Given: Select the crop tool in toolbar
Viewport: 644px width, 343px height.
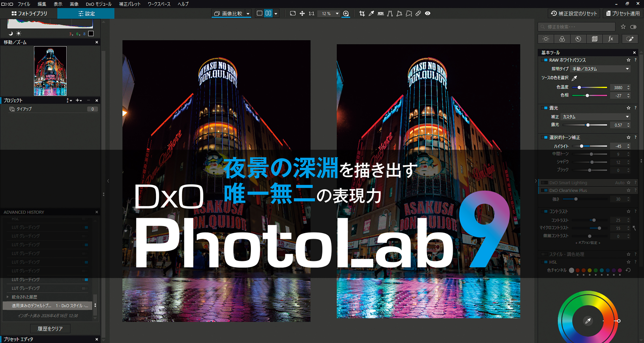Looking at the screenshot, I should pos(362,13).
